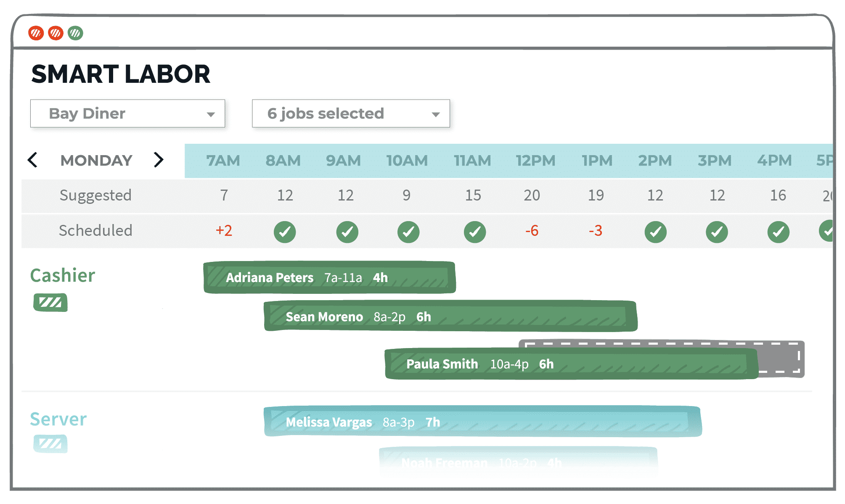This screenshot has height=504, width=845.
Task: Click the SMART LABOR title
Action: coord(121,74)
